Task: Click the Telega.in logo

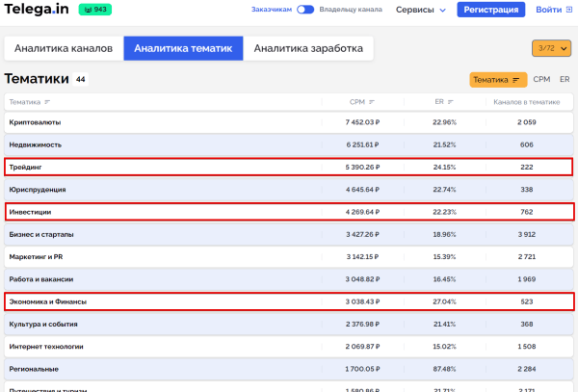Action: [37, 10]
